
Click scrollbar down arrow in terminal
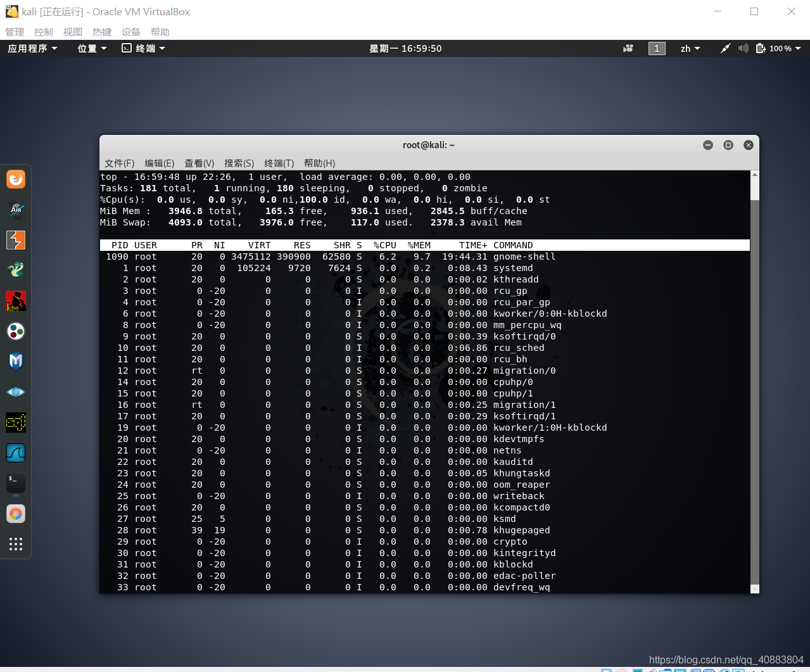[x=754, y=589]
